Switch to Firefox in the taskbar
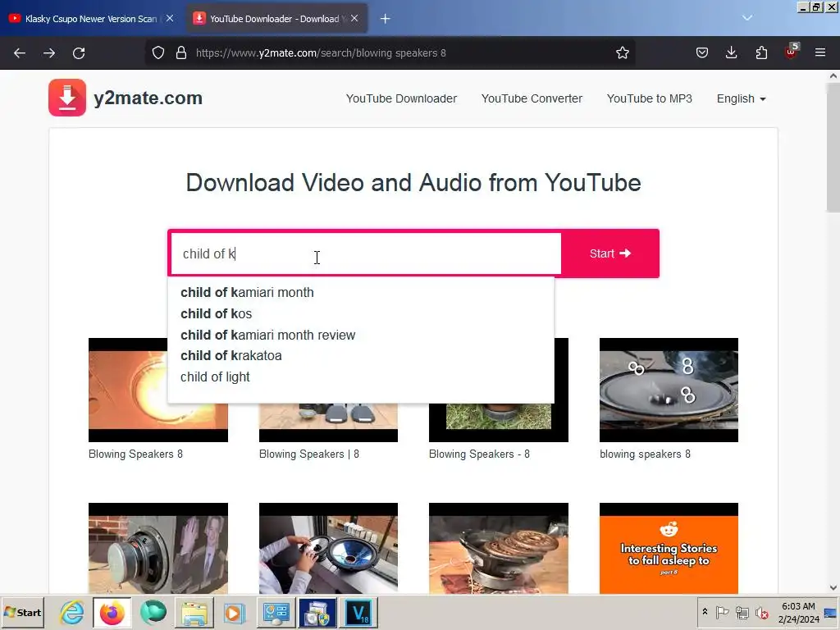 tap(112, 612)
